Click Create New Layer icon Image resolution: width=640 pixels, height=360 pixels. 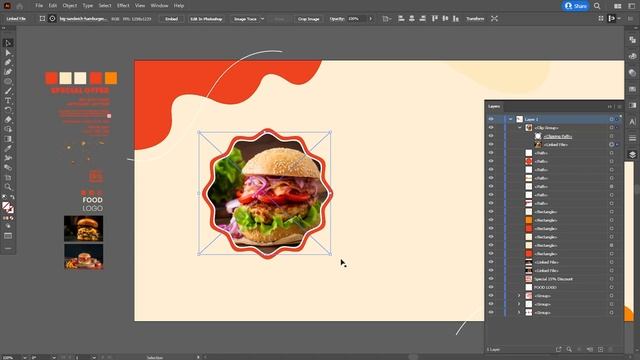click(600, 349)
